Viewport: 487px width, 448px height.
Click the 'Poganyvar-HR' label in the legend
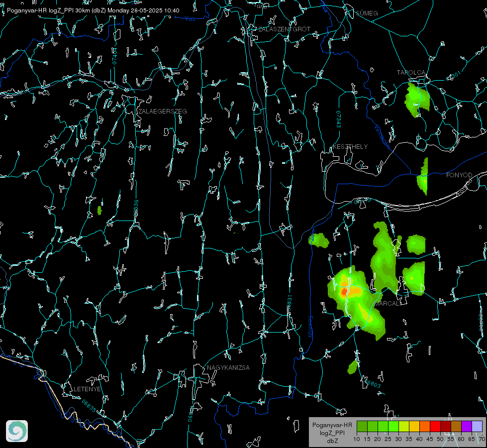tap(332, 425)
